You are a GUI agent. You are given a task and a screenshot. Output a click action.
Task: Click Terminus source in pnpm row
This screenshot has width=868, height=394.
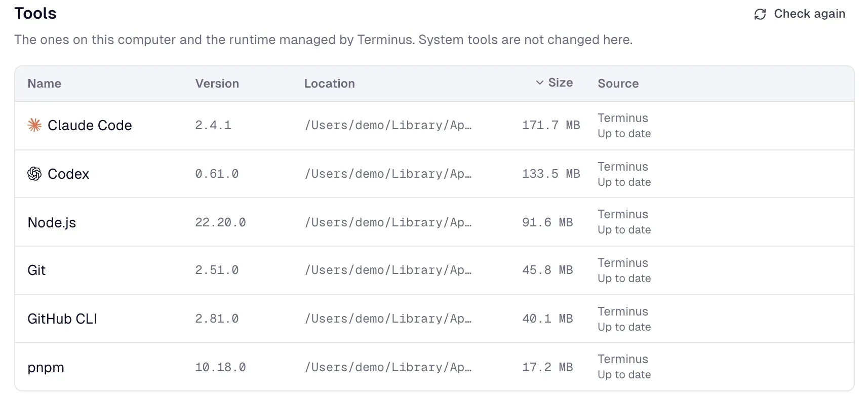tap(623, 359)
